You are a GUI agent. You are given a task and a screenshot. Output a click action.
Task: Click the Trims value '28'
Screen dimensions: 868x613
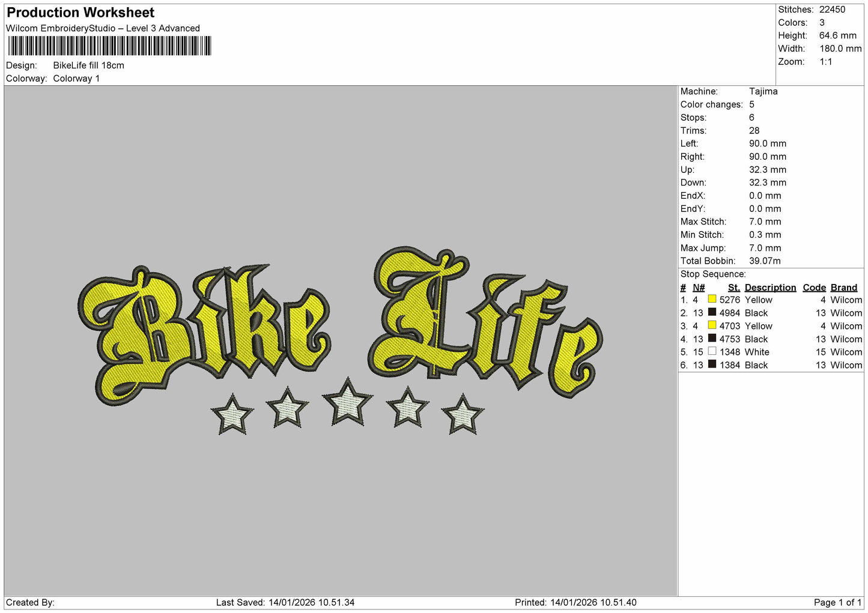point(754,131)
